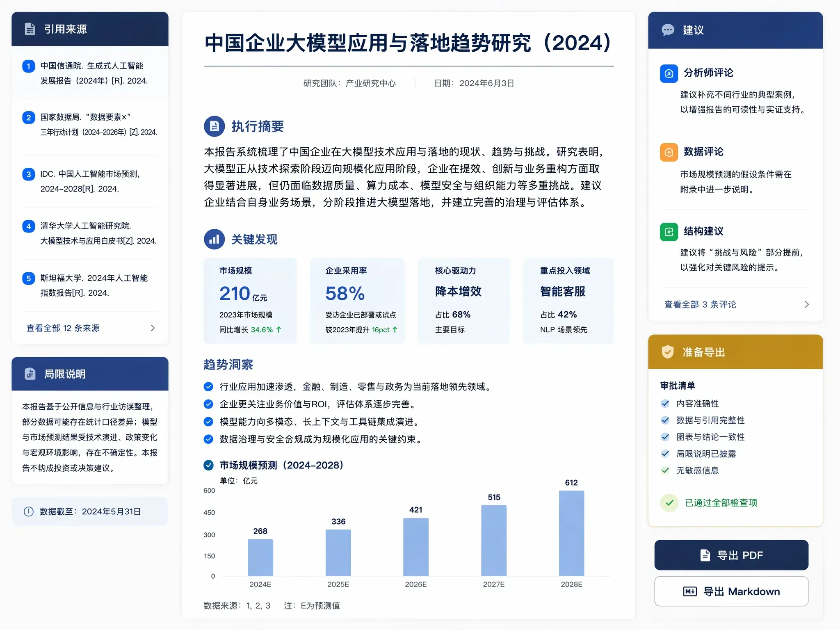
Task: Click the 重点投入领域 智能客服 card
Action: coord(568,300)
